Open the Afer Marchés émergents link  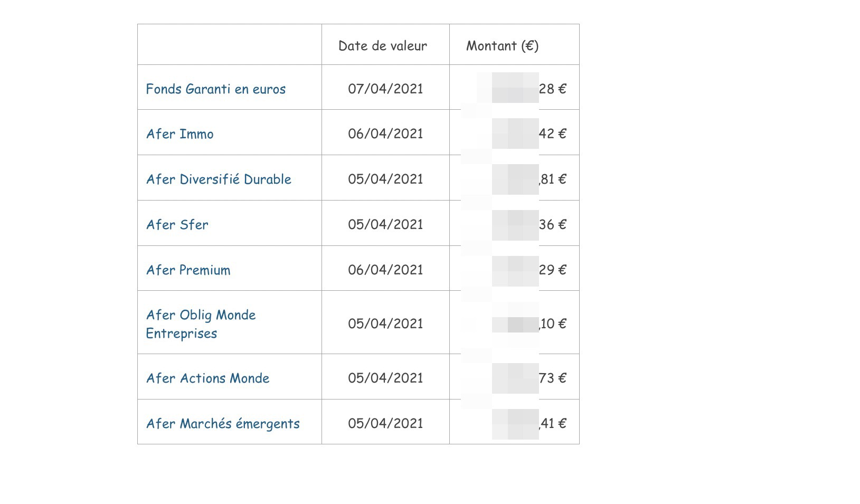(223, 424)
